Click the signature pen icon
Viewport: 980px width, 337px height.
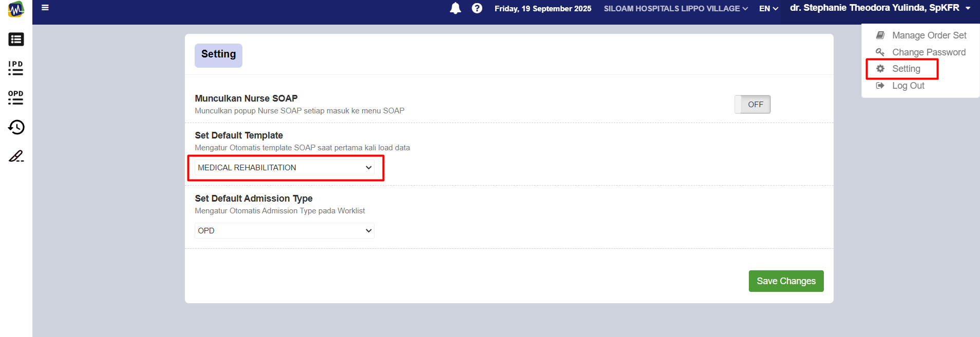(x=16, y=156)
